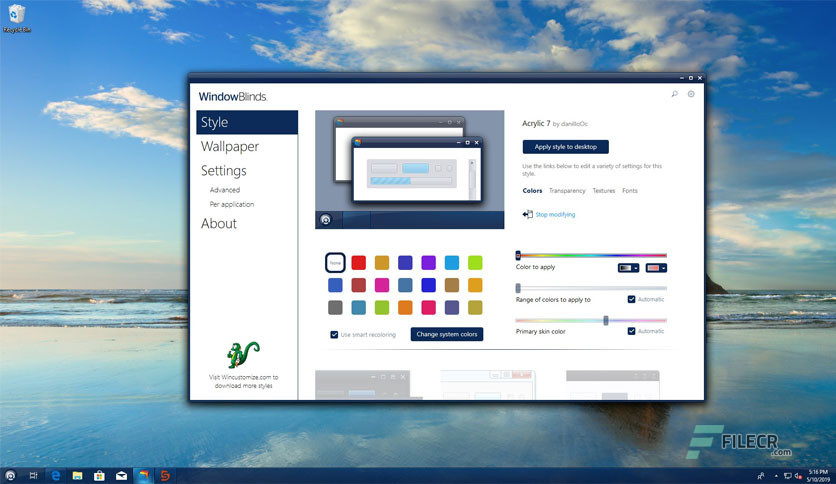Choose the sky blue swatch in first row
836x484 pixels.
(x=452, y=263)
